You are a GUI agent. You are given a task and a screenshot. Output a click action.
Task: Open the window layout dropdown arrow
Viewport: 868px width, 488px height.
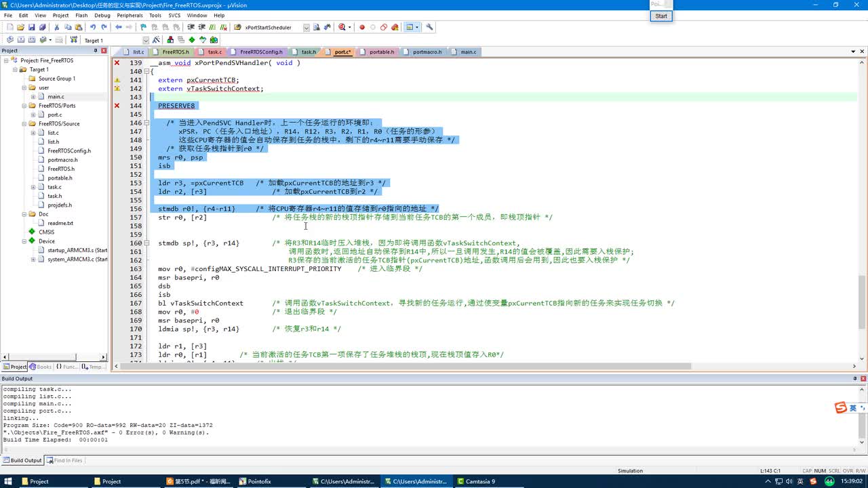pos(417,27)
